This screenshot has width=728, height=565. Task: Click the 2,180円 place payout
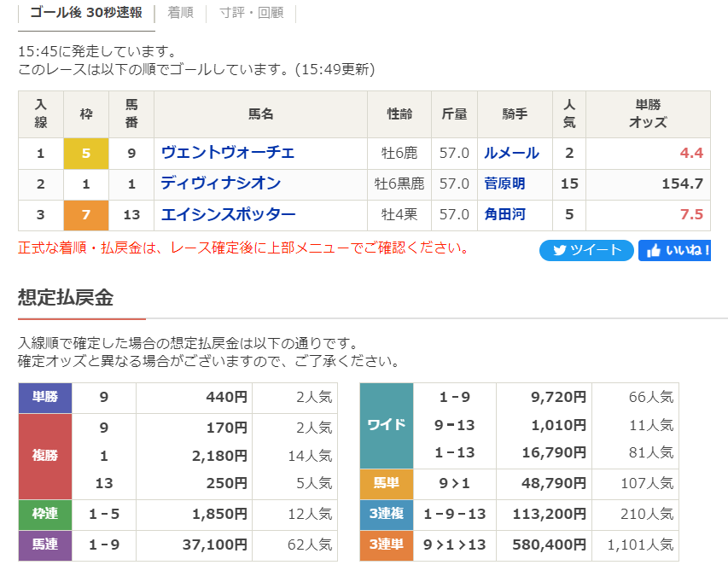pyautogui.click(x=219, y=456)
